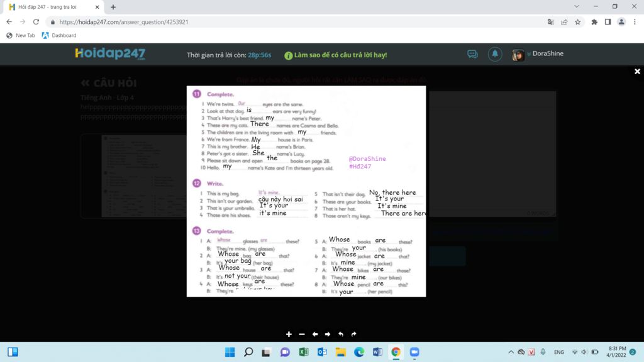Switch ENG input language
This screenshot has height=362, width=644.
(x=559, y=352)
